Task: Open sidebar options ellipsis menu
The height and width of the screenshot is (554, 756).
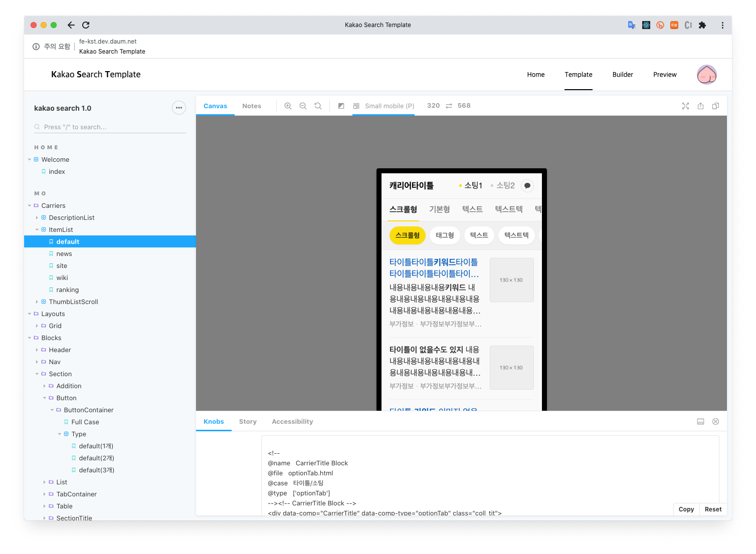Action: pyautogui.click(x=179, y=108)
